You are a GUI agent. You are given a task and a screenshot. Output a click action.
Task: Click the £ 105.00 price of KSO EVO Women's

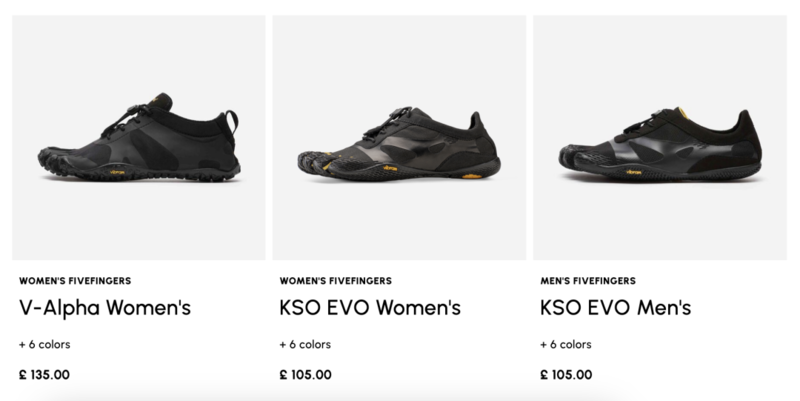306,375
